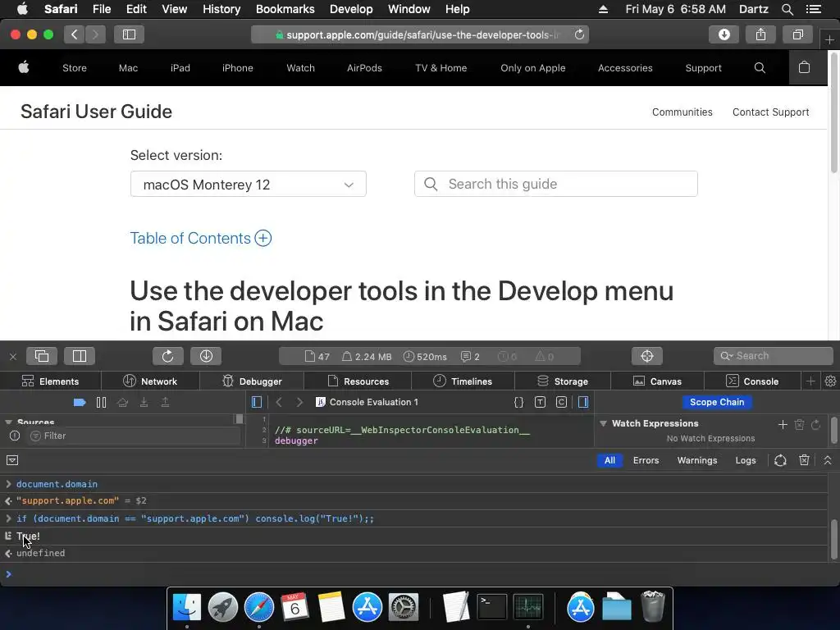Click the Search this guide field

pos(555,184)
